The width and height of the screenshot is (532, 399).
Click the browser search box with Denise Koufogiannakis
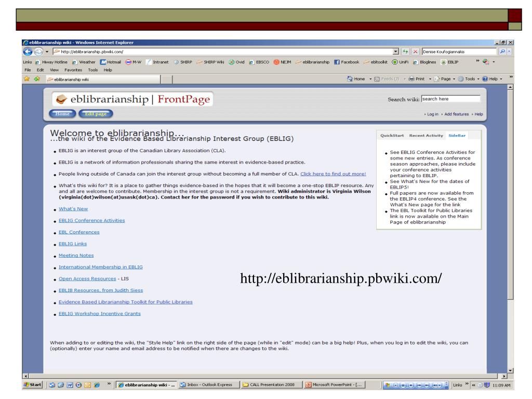459,51
